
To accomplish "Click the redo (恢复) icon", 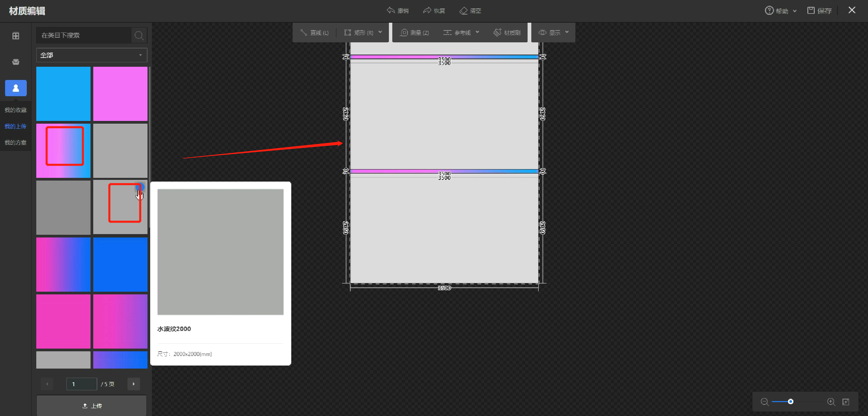I will 427,11.
